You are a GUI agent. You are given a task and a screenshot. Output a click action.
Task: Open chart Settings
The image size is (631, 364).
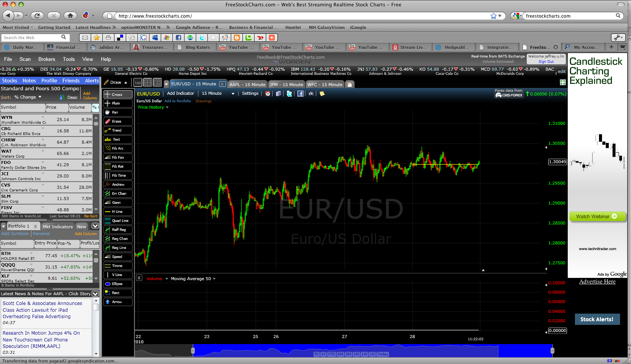point(250,93)
